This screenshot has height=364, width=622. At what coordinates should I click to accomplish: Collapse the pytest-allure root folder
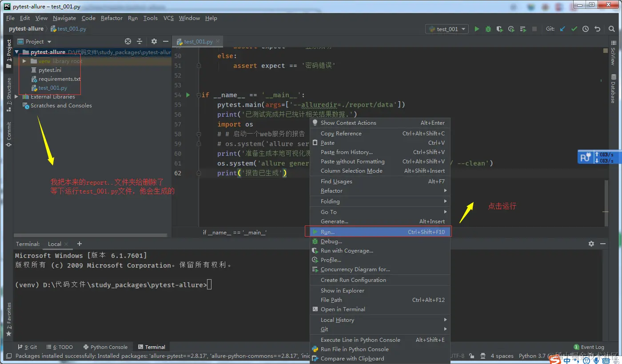pyautogui.click(x=17, y=52)
